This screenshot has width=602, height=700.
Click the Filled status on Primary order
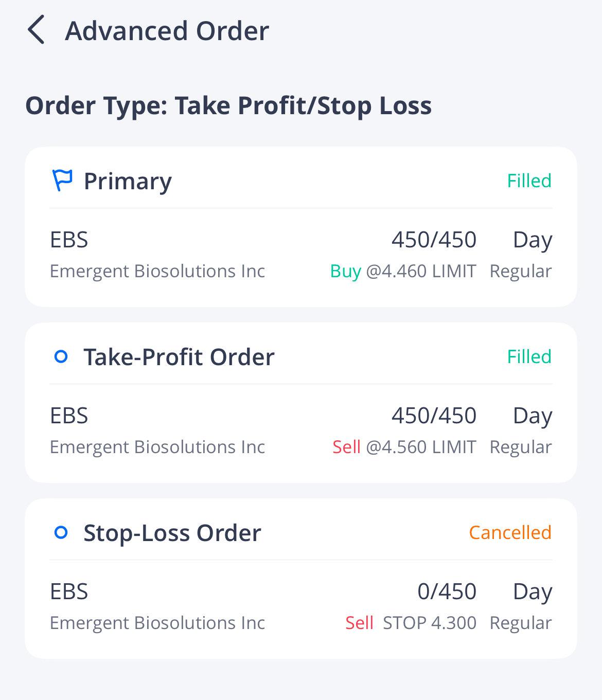pos(529,181)
